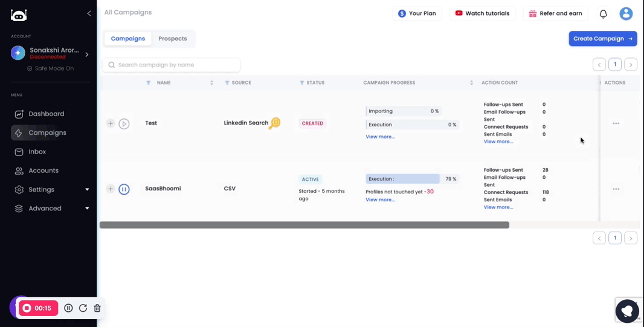Click the user profile avatar icon
Viewport: 644px width, 327px height.
[626, 13]
